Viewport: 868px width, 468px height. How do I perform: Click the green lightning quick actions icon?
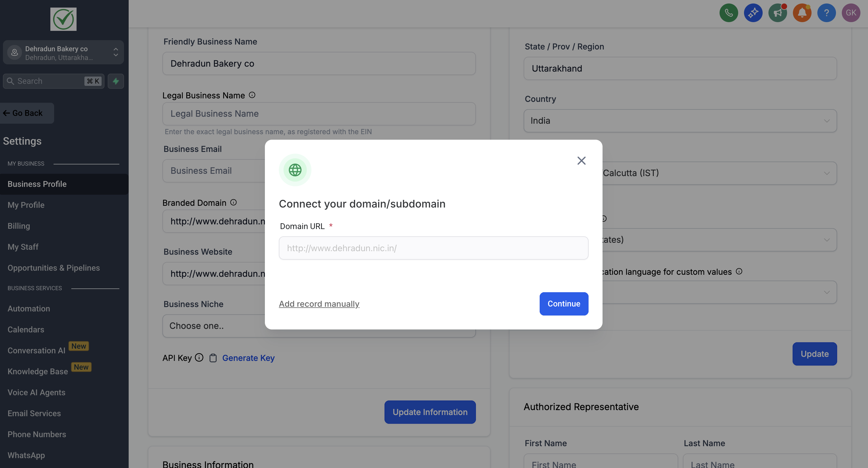click(x=116, y=81)
